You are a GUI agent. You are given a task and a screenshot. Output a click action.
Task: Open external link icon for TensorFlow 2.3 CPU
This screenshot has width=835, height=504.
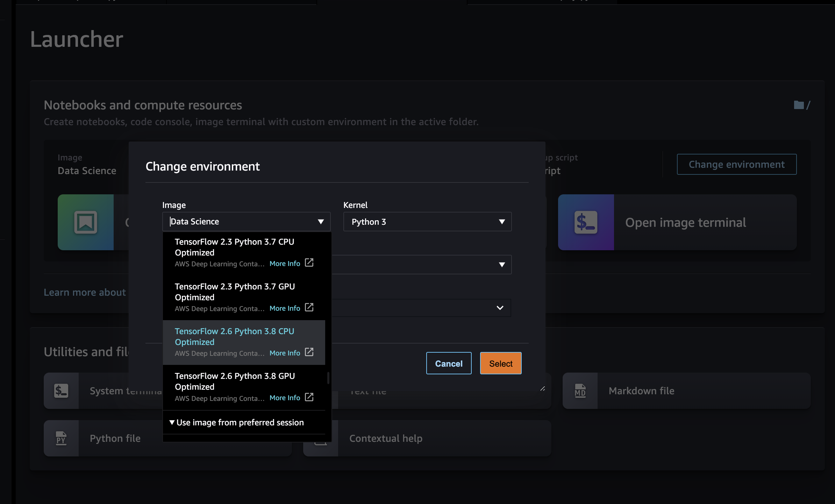pos(309,262)
